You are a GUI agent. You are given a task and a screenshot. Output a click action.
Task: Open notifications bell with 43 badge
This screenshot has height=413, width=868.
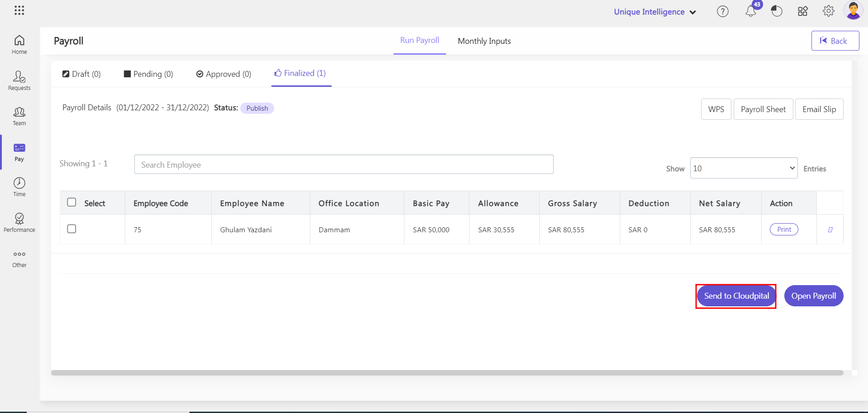pos(751,11)
